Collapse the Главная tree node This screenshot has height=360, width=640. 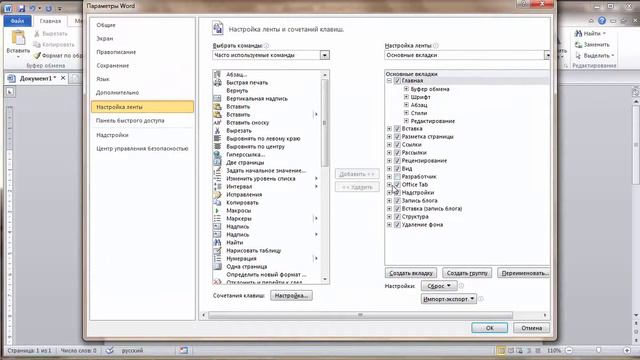[x=389, y=81]
